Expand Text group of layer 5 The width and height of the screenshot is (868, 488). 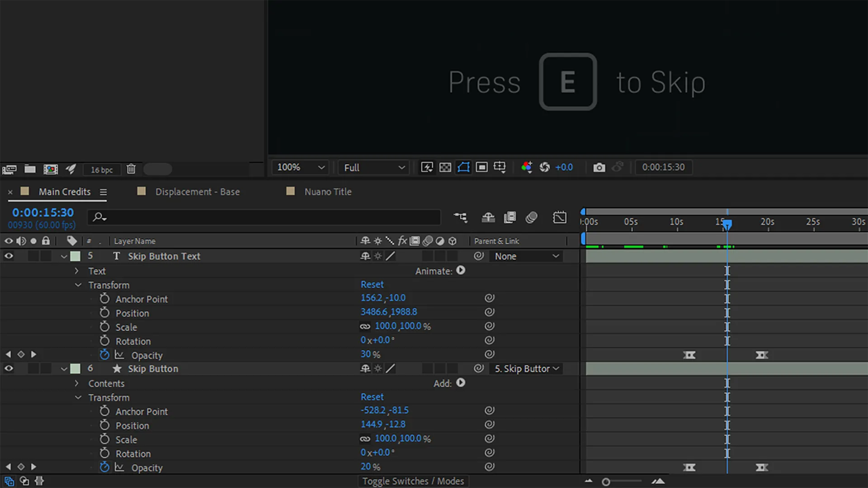point(77,271)
